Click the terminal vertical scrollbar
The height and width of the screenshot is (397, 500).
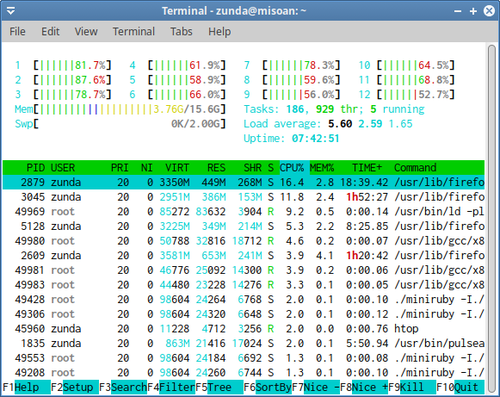click(x=492, y=219)
